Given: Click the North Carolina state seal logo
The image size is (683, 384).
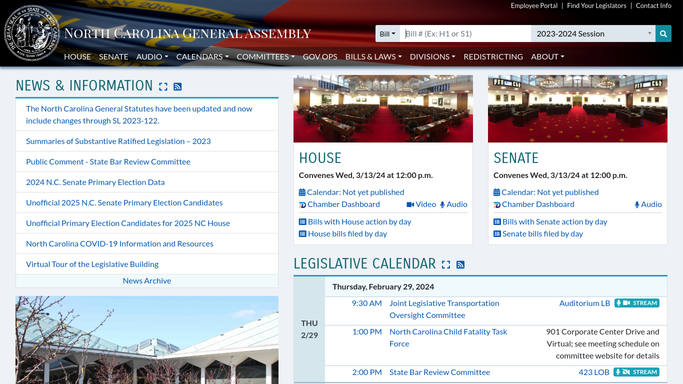Looking at the screenshot, I should point(31,33).
